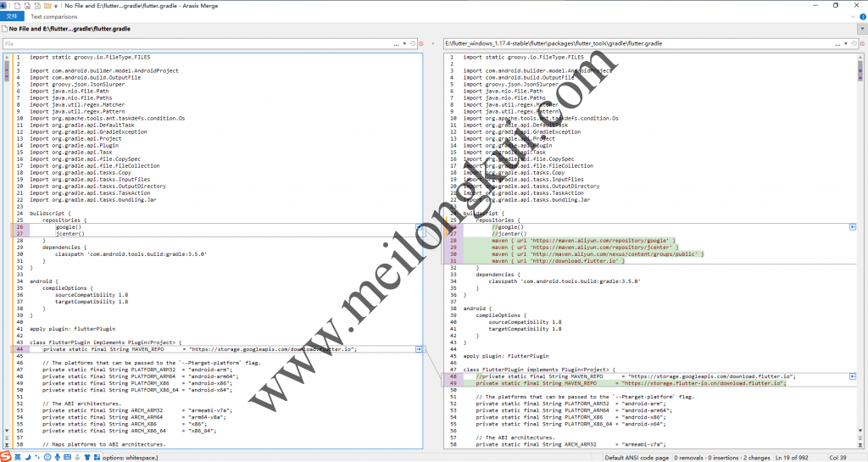The height and width of the screenshot is (462, 868).
Task: Switch to the Text comparisons tab
Action: [53, 16]
